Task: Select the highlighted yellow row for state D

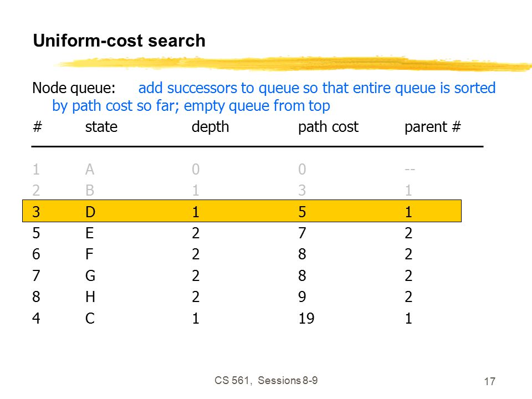Action: click(x=242, y=211)
